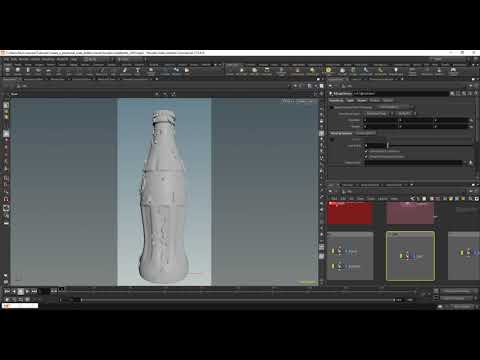Toggle first checkbox below the slider parameter

pyautogui.click(x=366, y=151)
